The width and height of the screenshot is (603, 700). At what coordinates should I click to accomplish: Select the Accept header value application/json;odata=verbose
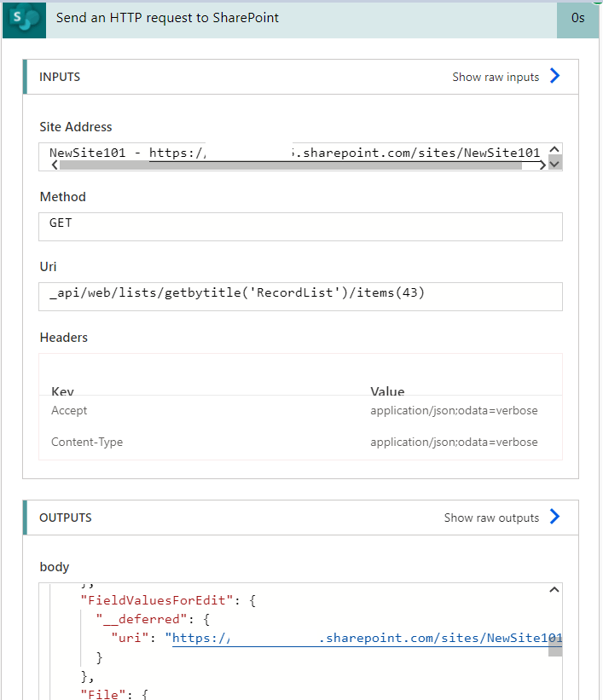pos(454,411)
